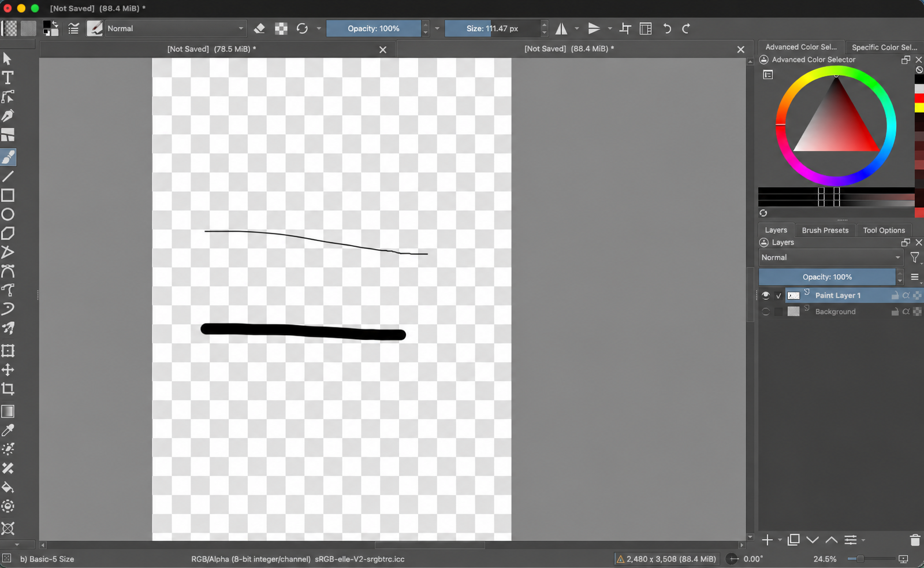Select the Freehand Brush tool

(8, 157)
